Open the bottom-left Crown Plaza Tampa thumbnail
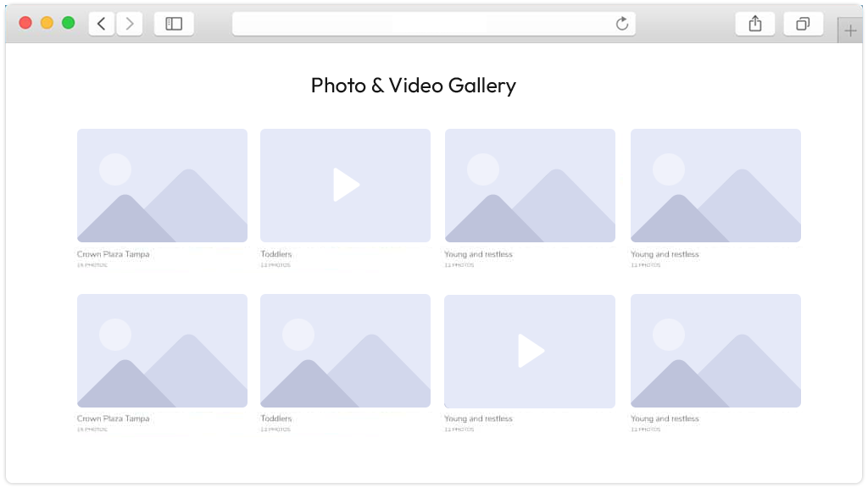The width and height of the screenshot is (868, 488). pos(162,350)
